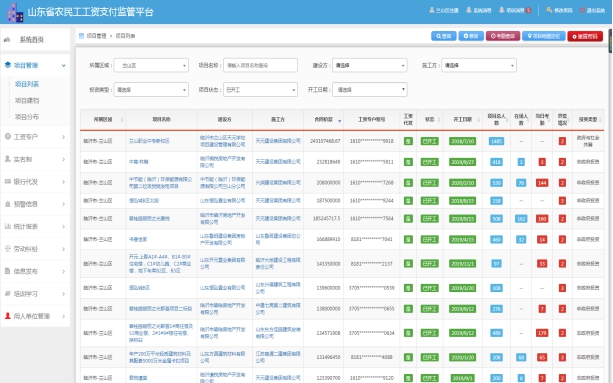Click the blue 修改 button
Viewport: 613px width, 383px height.
coord(471,36)
